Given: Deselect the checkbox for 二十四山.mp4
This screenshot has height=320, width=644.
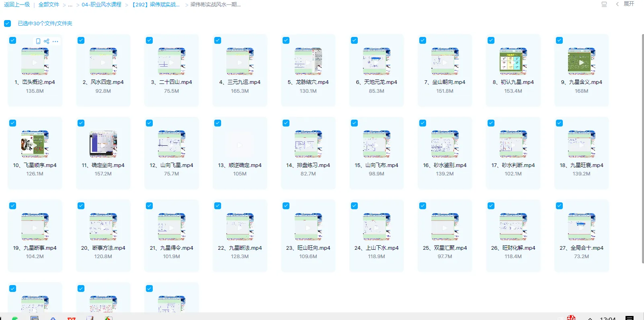Looking at the screenshot, I should 150,40.
